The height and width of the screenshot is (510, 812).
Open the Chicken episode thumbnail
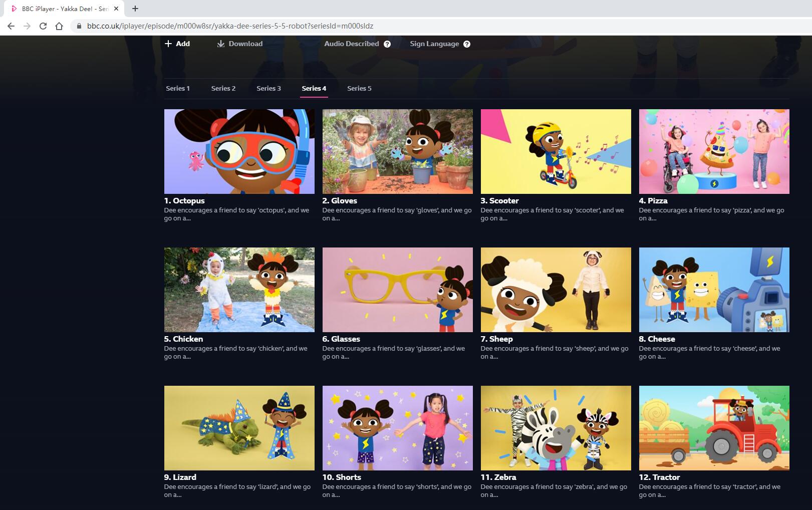239,290
